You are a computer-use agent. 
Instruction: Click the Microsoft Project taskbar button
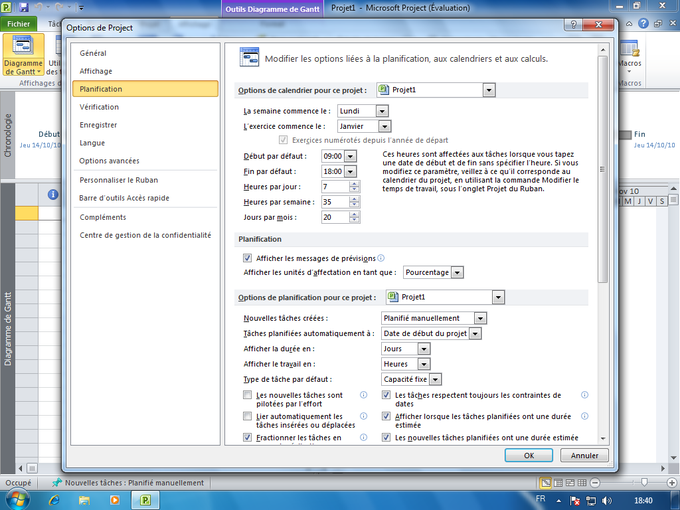[x=145, y=500]
